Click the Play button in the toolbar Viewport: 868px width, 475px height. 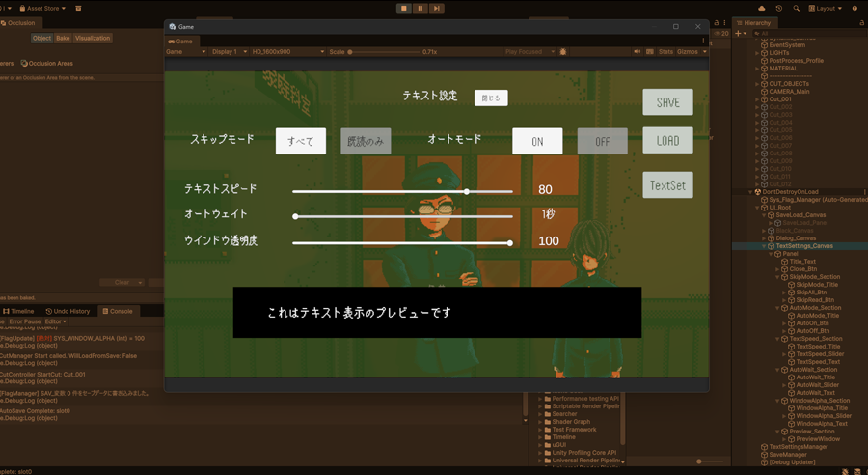pos(404,8)
